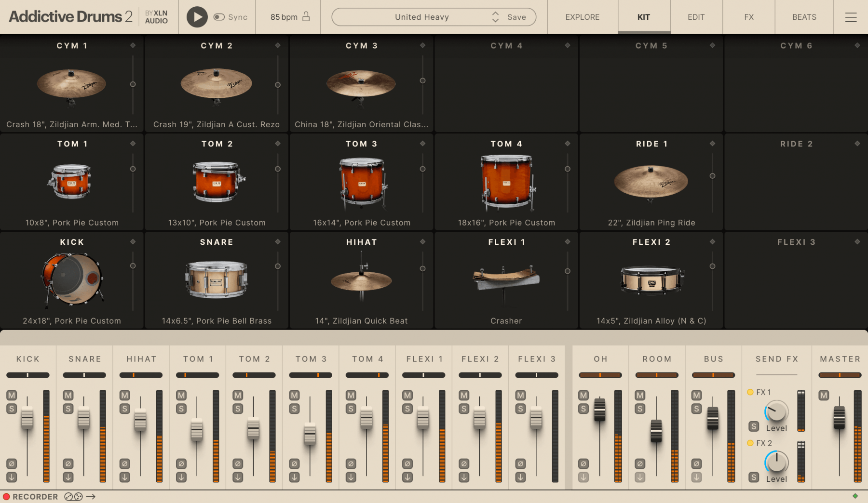Start recording with the RECORDER button
The width and height of the screenshot is (868, 503).
click(x=30, y=496)
